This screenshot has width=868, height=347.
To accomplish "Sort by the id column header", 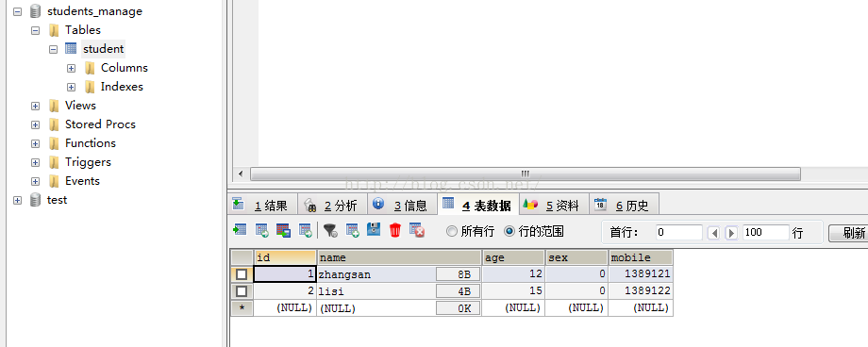I will tap(285, 257).
